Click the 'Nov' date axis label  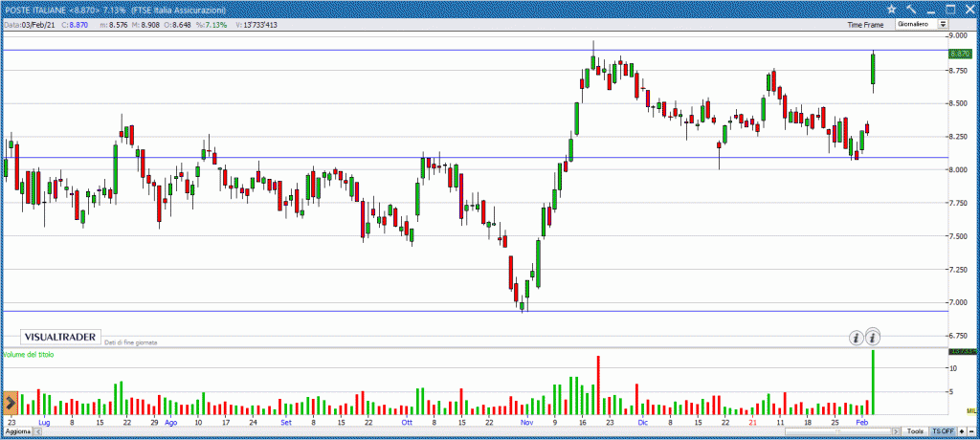[527, 423]
